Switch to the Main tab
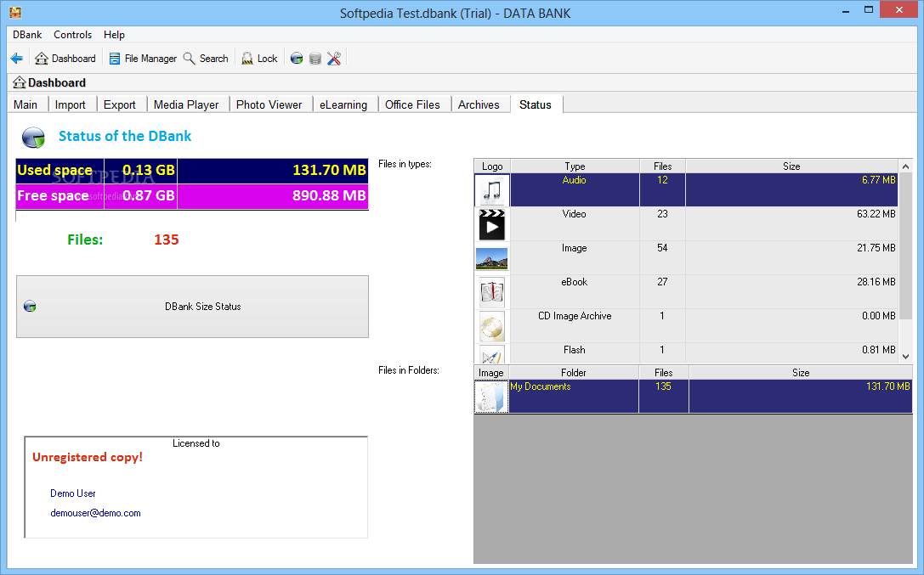This screenshot has width=924, height=575. click(x=26, y=104)
